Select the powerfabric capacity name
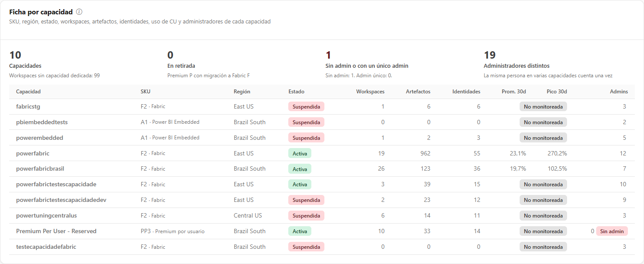 (x=33, y=153)
